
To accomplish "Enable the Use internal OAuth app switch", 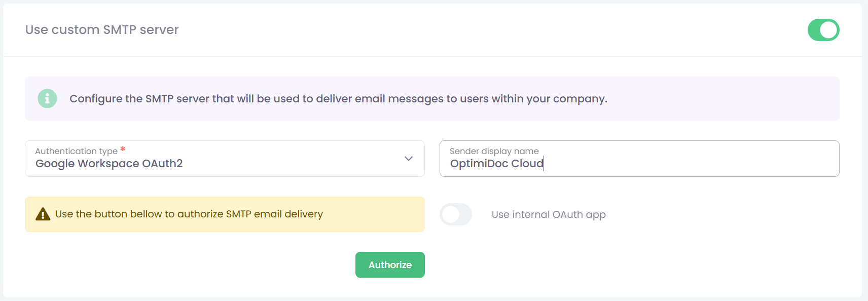I will [455, 214].
